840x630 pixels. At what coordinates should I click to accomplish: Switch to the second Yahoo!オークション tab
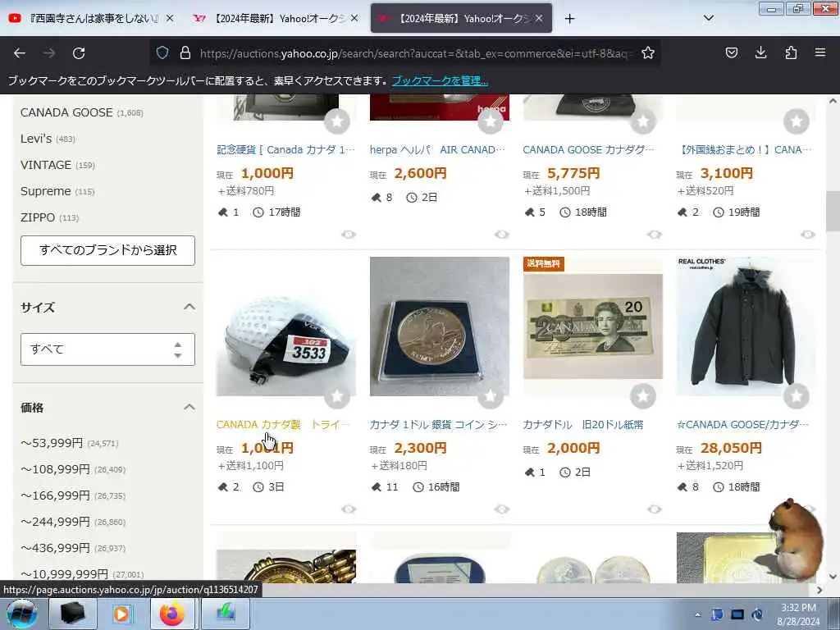click(x=276, y=18)
